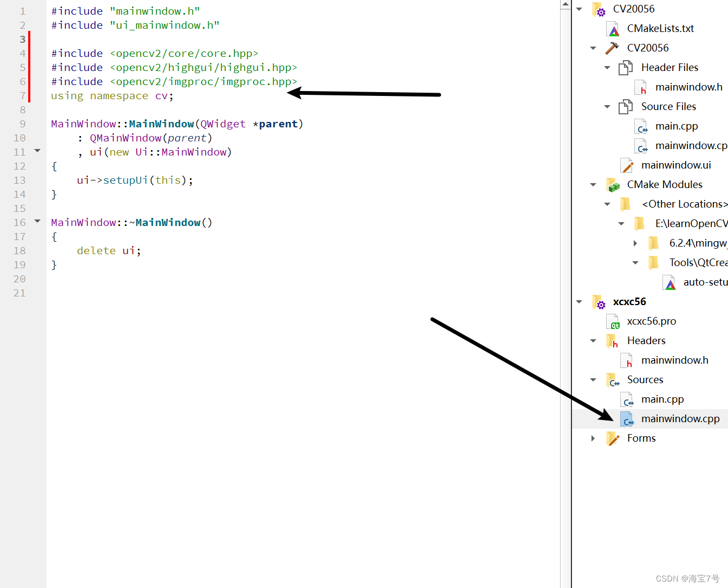This screenshot has width=728, height=588.
Task: Click the hammer icon beside CV20056 target
Action: 612,48
